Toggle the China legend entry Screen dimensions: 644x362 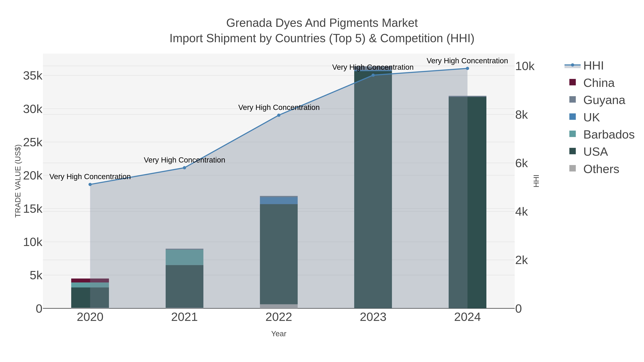click(x=592, y=83)
